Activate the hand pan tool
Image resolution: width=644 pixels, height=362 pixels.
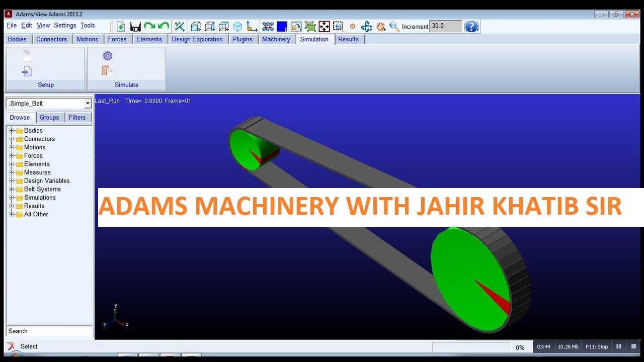pos(381,27)
